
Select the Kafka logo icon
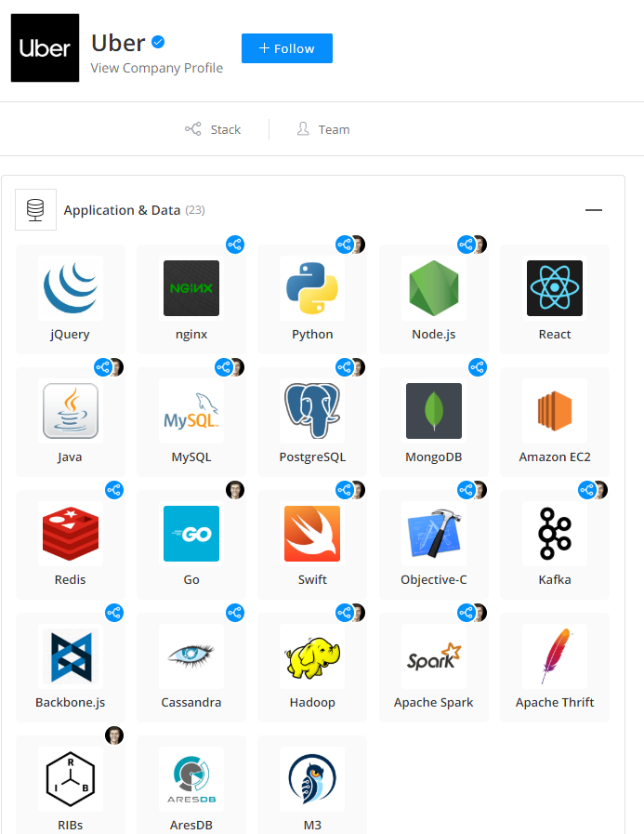[x=555, y=534]
